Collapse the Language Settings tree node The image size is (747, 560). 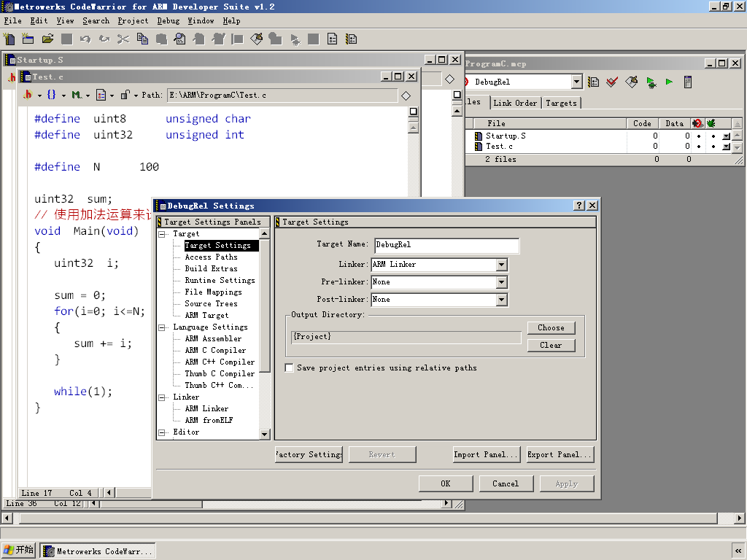click(x=162, y=327)
